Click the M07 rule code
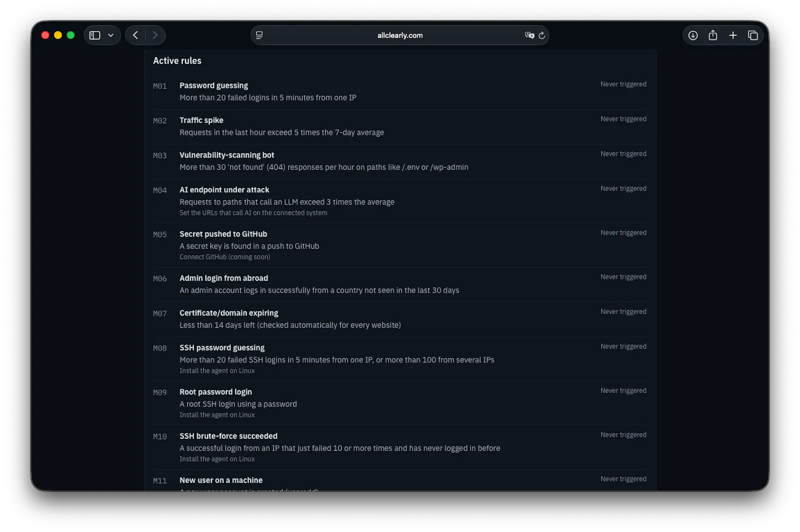This screenshot has height=532, width=800. [x=159, y=313]
